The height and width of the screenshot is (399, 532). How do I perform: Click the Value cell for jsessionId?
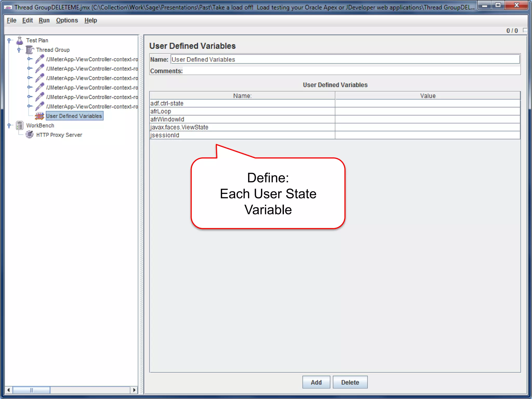pyautogui.click(x=428, y=135)
